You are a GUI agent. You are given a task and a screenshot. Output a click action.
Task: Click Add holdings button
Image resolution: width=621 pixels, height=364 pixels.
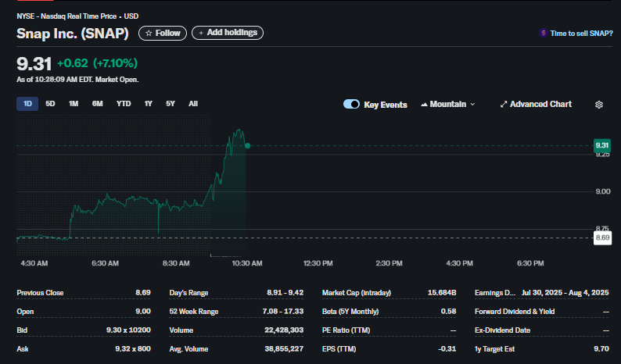click(x=228, y=33)
